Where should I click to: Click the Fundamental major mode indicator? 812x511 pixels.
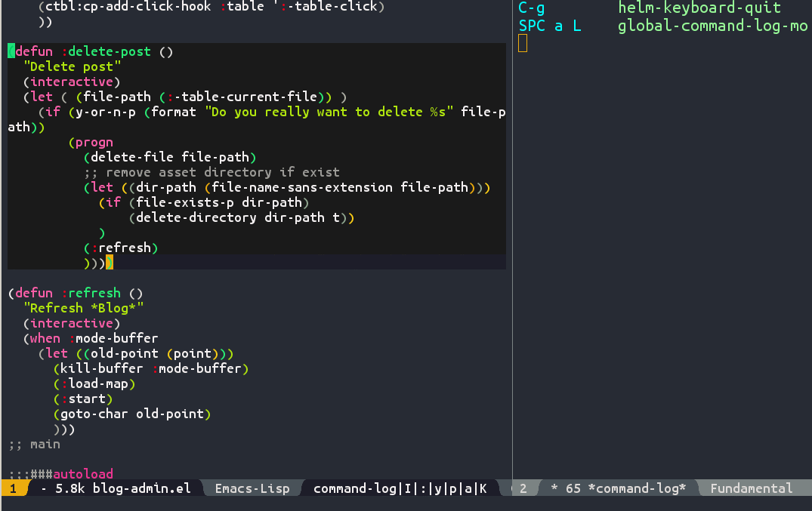coord(751,488)
